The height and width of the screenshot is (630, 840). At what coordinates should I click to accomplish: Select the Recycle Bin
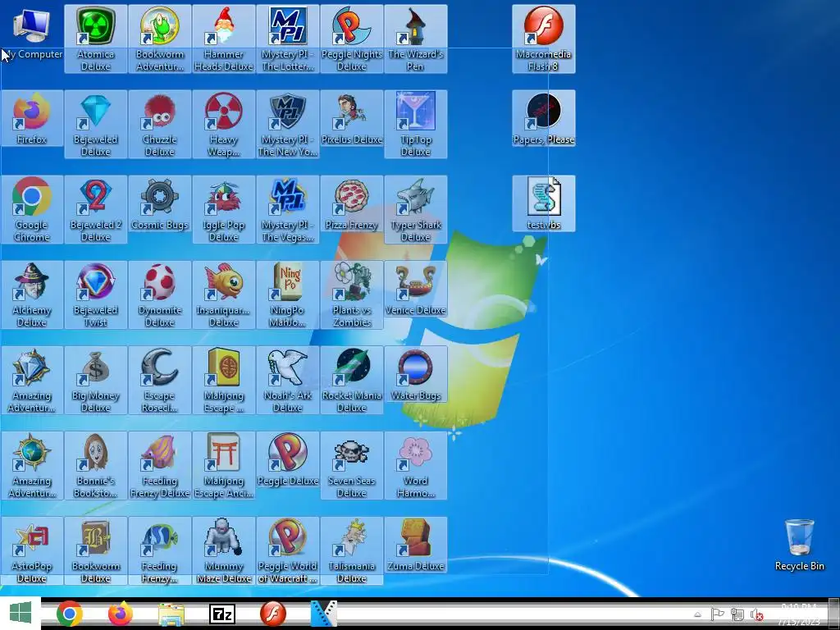click(x=799, y=545)
